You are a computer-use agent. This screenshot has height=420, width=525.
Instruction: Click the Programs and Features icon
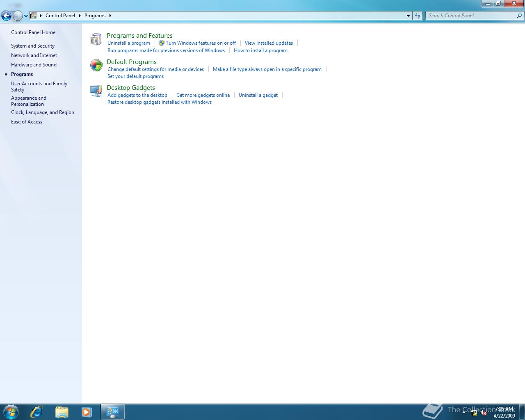click(96, 39)
